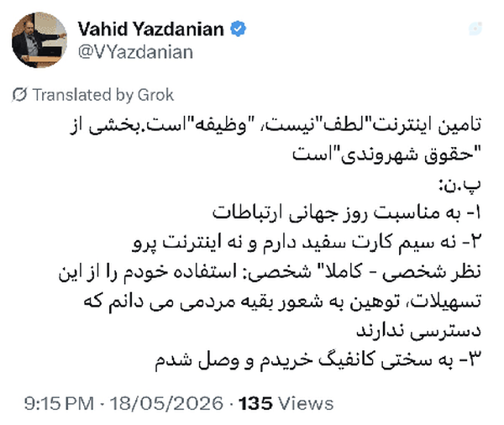Click the blue verified badge
504x425 pixels.
(x=239, y=29)
